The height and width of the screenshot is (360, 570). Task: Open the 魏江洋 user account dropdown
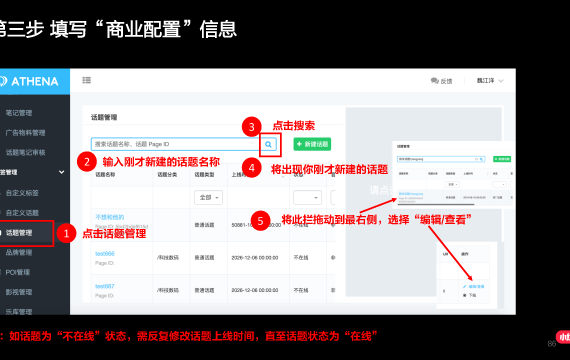click(x=490, y=81)
